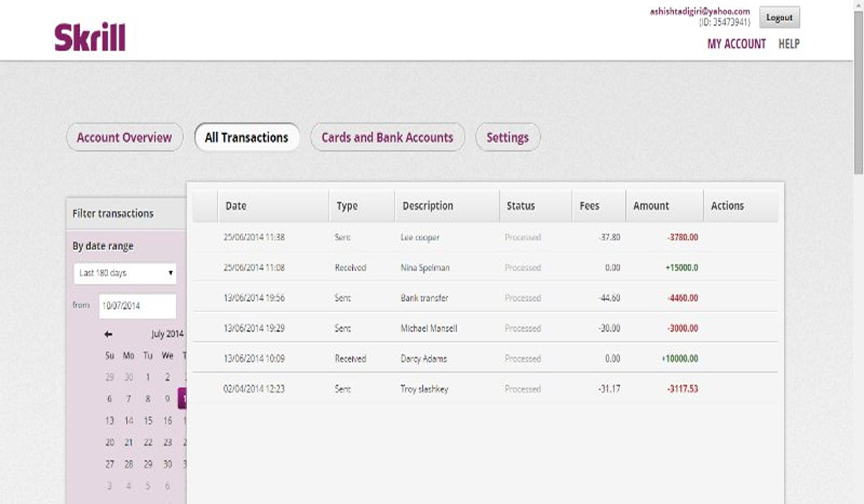Select the Bank transfer transaction description
864x504 pixels.
coord(424,298)
